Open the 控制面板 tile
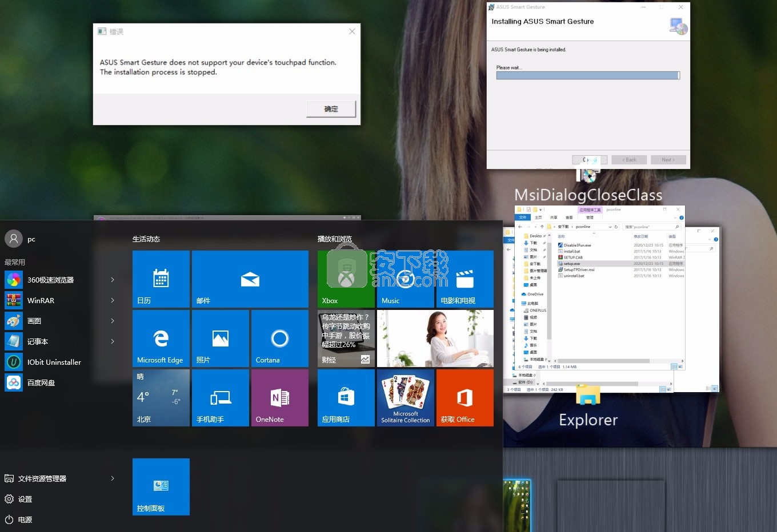Screen dimensions: 777x532 [161, 487]
